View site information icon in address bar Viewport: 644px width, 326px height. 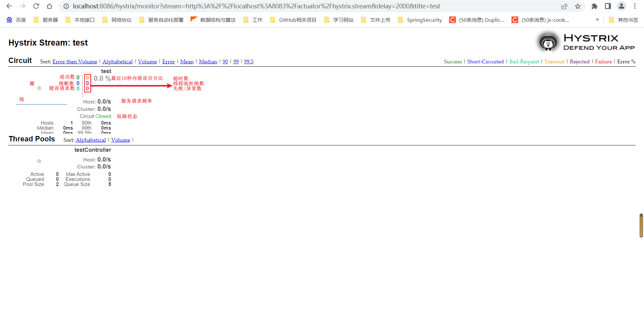[x=66, y=6]
